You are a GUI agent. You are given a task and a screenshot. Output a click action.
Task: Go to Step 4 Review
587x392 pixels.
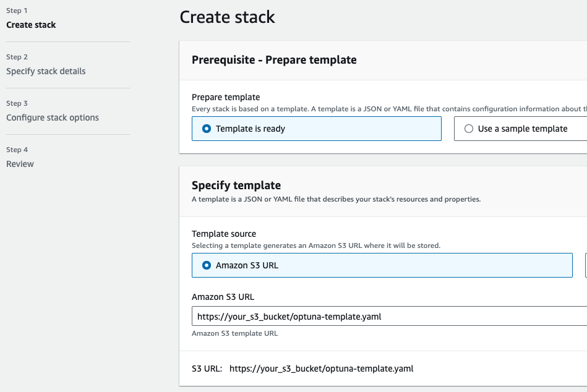click(20, 164)
